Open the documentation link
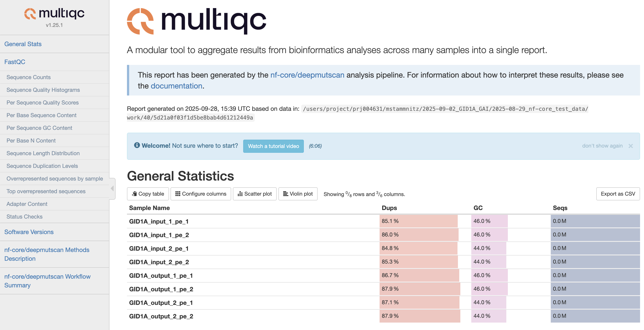This screenshot has height=330, width=644. pyautogui.click(x=176, y=86)
